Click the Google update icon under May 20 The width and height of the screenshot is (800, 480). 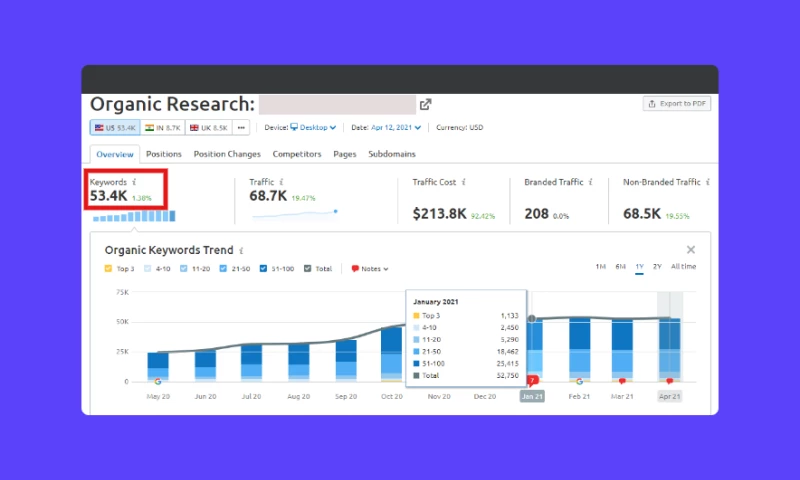coord(157,381)
